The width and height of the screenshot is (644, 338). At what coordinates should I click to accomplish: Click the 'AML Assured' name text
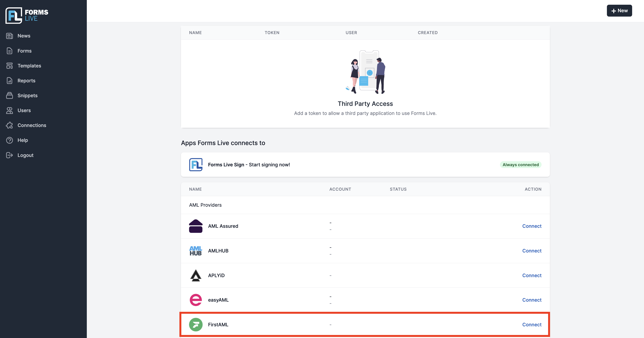[x=223, y=226]
